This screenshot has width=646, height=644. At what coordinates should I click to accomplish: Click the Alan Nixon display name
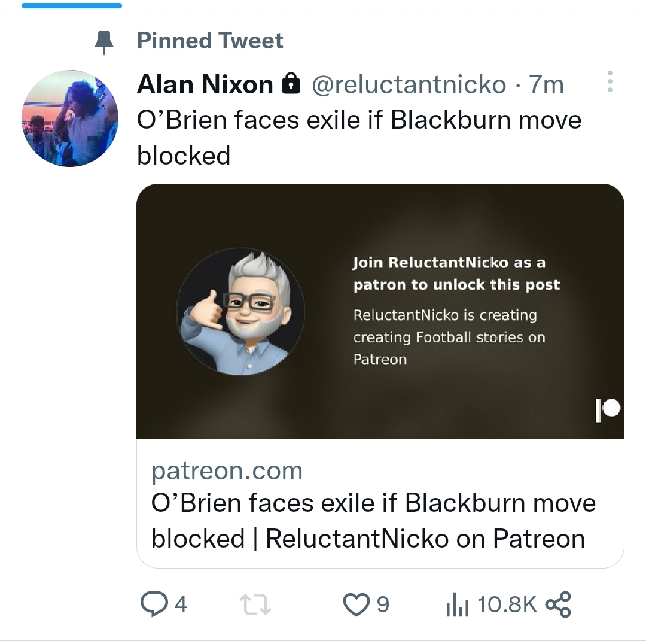coord(205,85)
